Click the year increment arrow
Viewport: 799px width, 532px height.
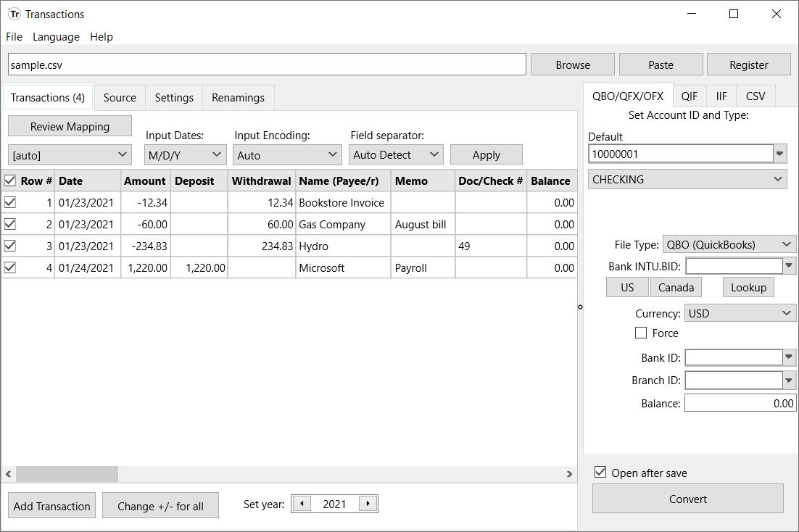coord(368,504)
